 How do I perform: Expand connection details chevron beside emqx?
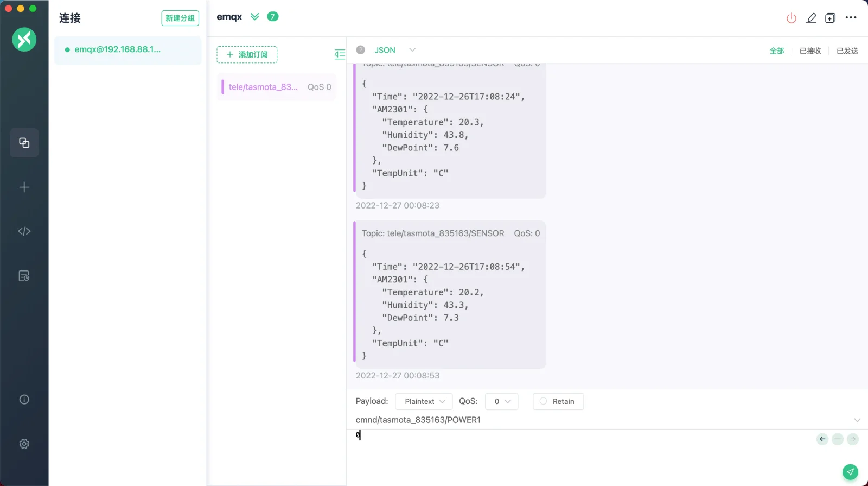pyautogui.click(x=254, y=17)
